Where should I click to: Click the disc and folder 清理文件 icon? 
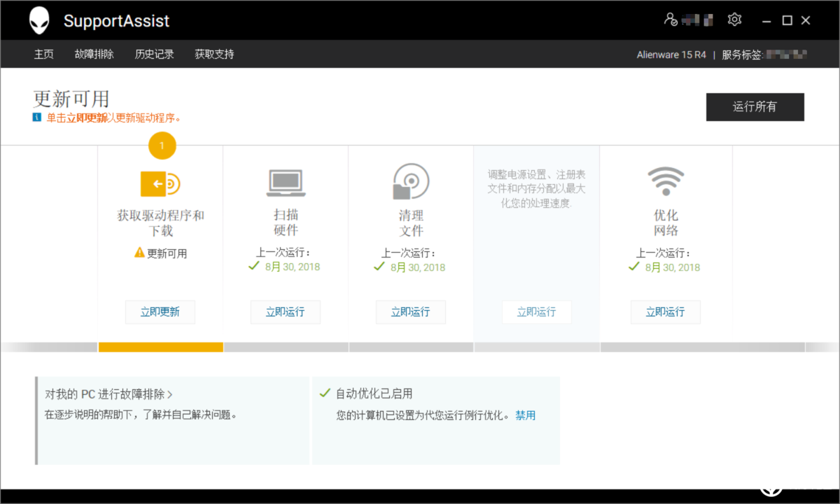(411, 182)
